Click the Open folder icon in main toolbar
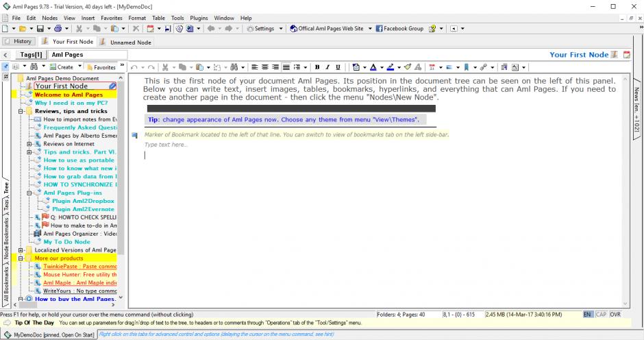This screenshot has height=340, width=644. (23, 28)
